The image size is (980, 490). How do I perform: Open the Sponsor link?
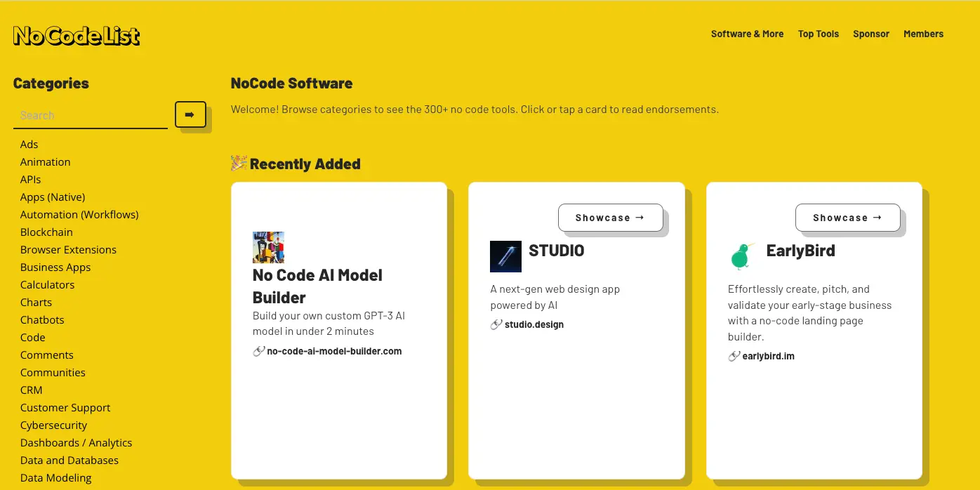tap(870, 34)
